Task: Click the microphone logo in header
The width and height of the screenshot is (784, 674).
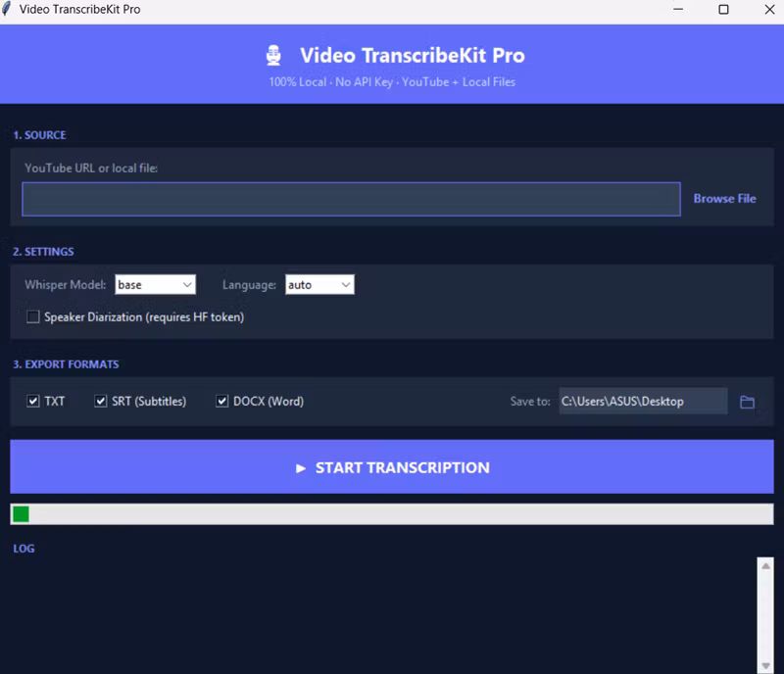Action: 273,56
